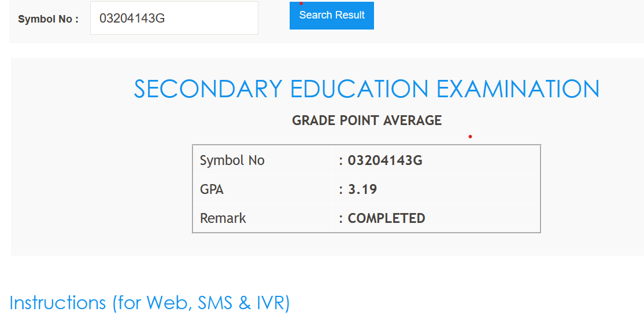This screenshot has height=330, width=644.
Task: Click the word EDUCATION in the heading
Action: click(x=359, y=89)
